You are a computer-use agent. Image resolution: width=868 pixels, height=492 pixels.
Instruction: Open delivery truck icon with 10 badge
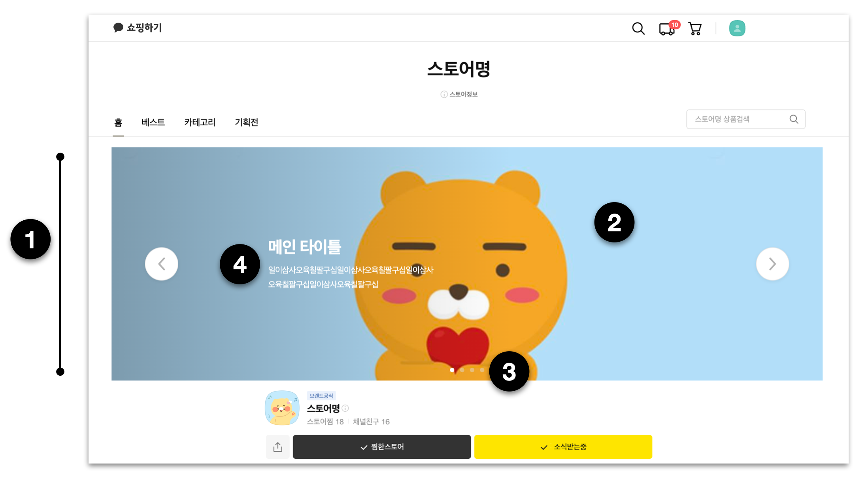click(669, 28)
